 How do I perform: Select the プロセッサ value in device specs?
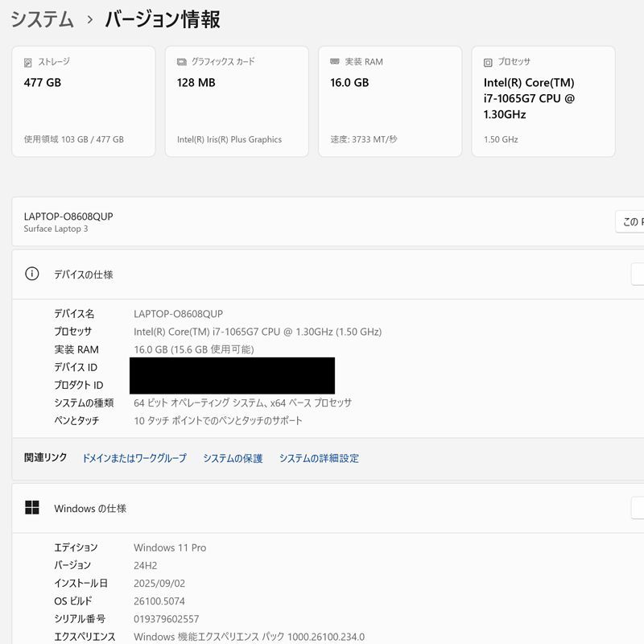[258, 332]
